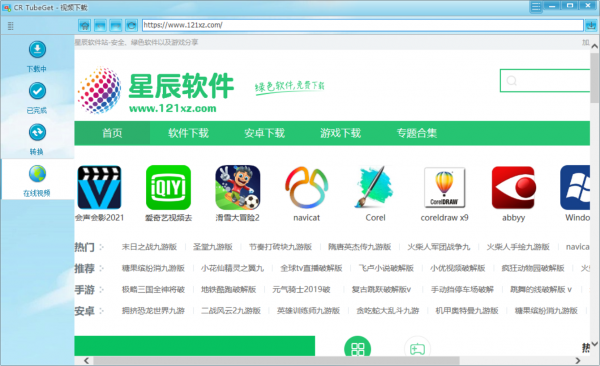Select the 在线视频 online video section
Image resolution: width=600 pixels, height=366 pixels.
coord(37,181)
